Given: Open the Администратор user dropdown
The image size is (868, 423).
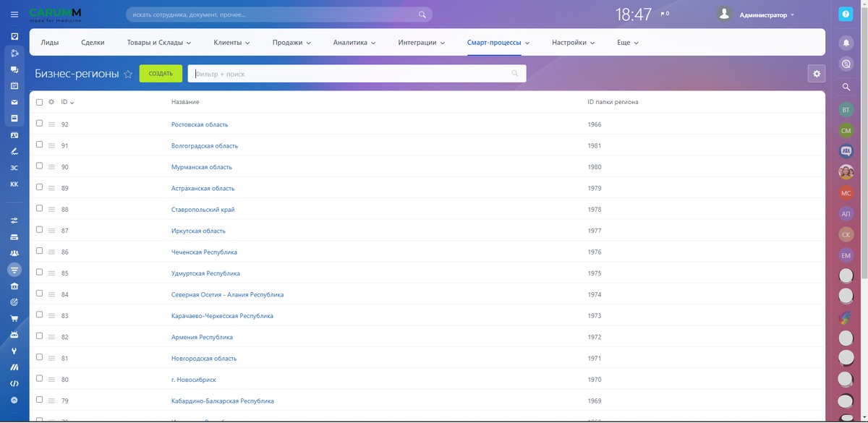Looking at the screenshot, I should [x=767, y=14].
